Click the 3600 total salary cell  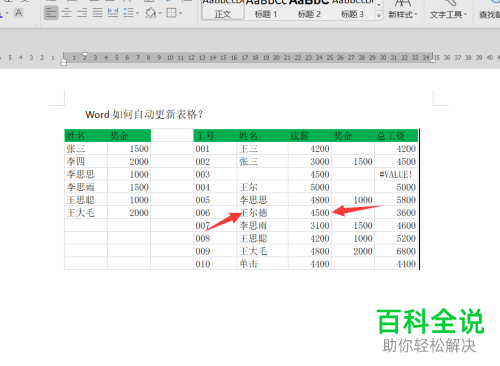coord(396,213)
